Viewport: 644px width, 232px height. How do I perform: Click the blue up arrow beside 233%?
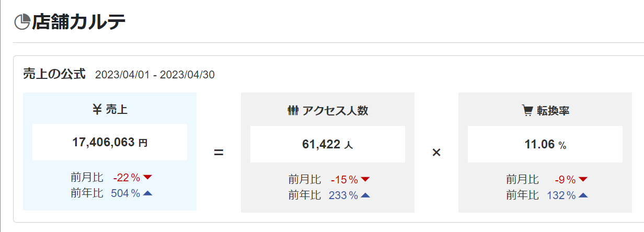[x=365, y=196]
